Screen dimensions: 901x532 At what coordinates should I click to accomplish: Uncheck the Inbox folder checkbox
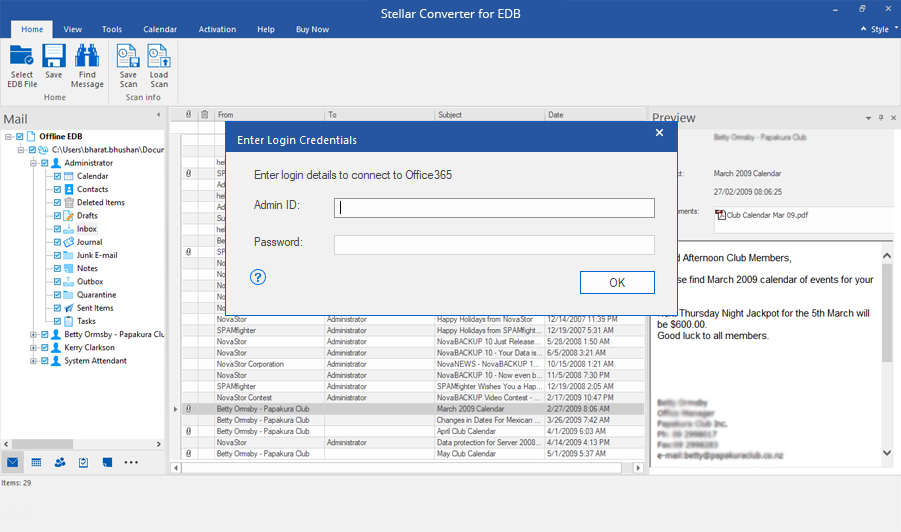(57, 229)
